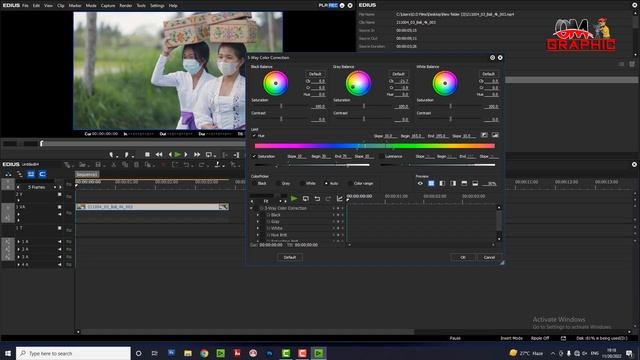Click the Loop playback icon in player
The image size is (640, 360).
coord(209,155)
